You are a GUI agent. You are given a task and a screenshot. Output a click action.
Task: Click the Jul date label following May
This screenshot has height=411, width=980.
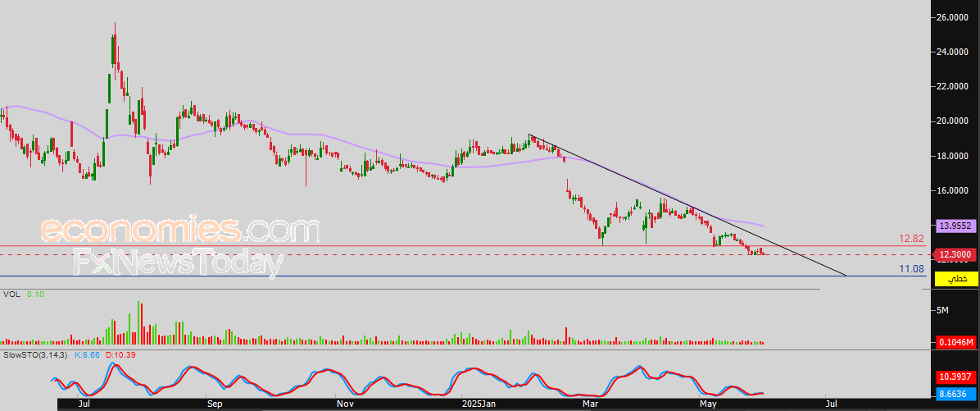click(x=831, y=404)
